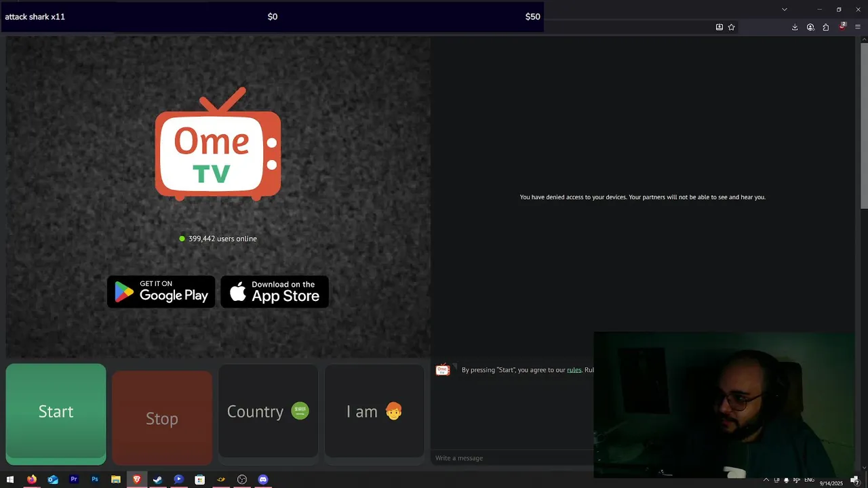Click the Write a message field

pyautogui.click(x=513, y=458)
